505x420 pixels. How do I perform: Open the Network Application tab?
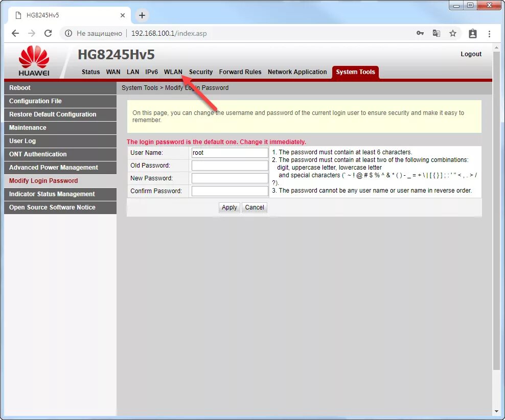pos(297,72)
